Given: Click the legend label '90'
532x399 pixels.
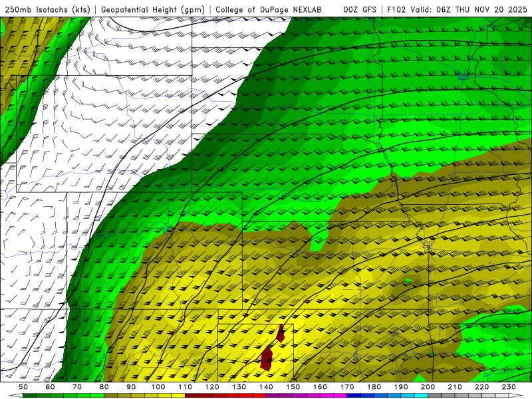Looking at the screenshot, I should (131, 387).
